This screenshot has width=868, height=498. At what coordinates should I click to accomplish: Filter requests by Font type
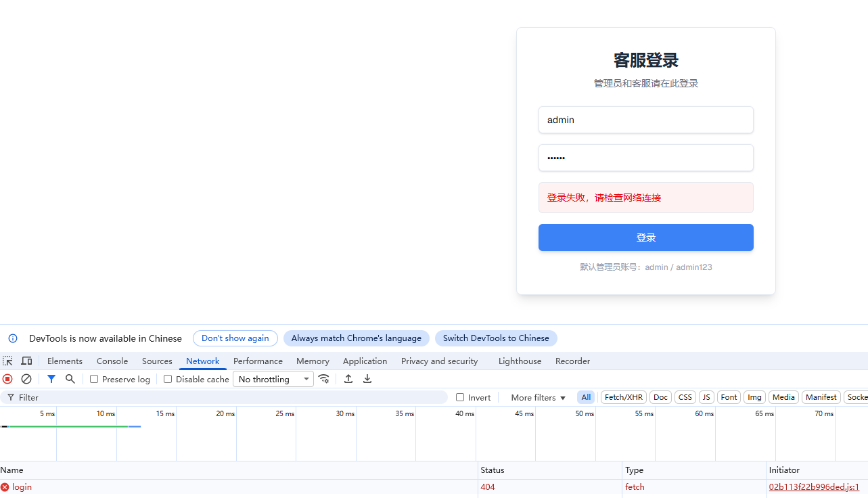tap(729, 397)
